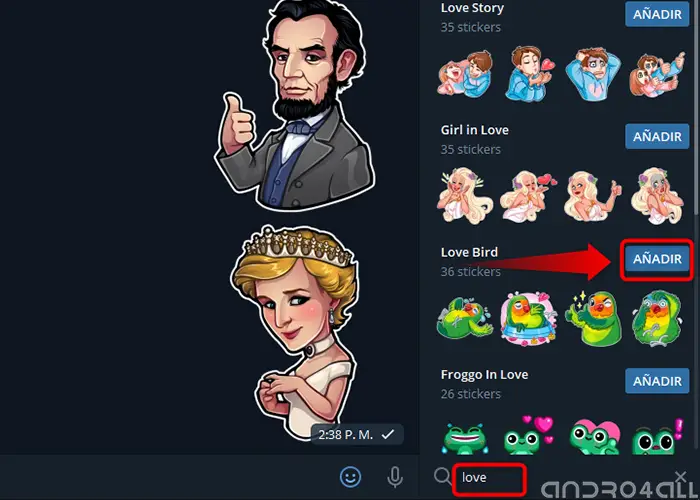This screenshot has height=500, width=700.
Task: Select the love birds in pool sticker
Action: [x=529, y=319]
